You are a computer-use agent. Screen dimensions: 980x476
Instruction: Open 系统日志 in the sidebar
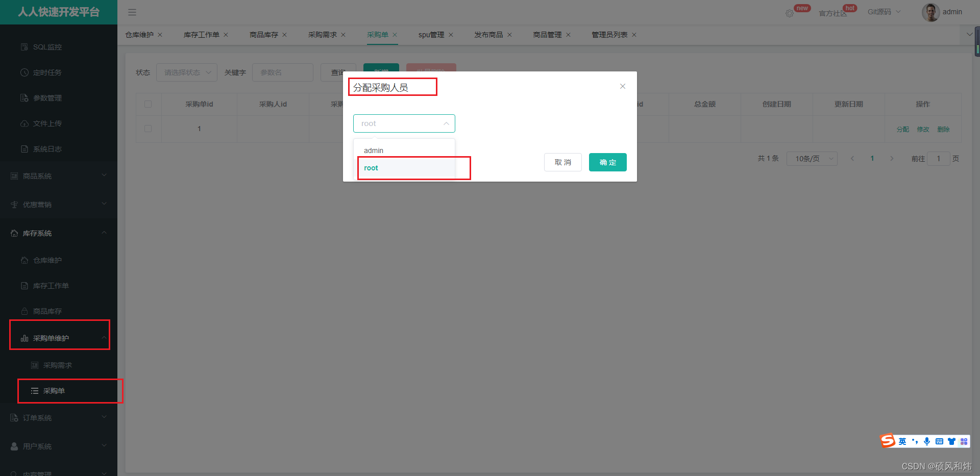[47, 148]
